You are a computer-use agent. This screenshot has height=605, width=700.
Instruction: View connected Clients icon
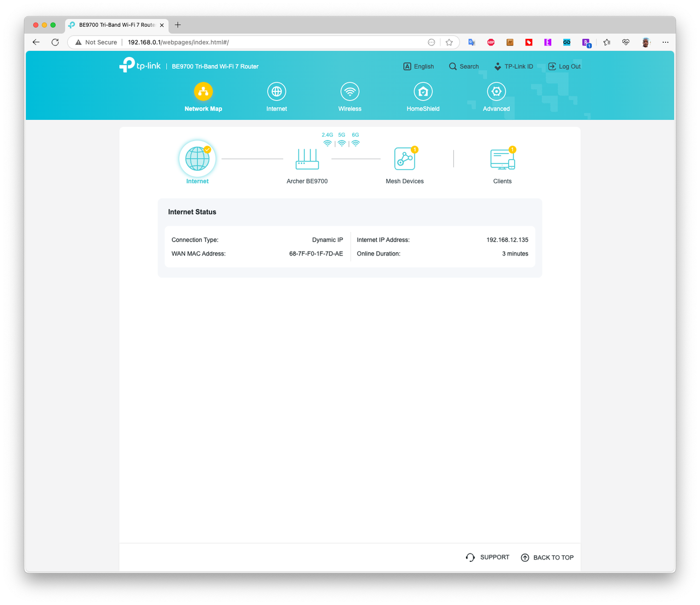pos(503,159)
